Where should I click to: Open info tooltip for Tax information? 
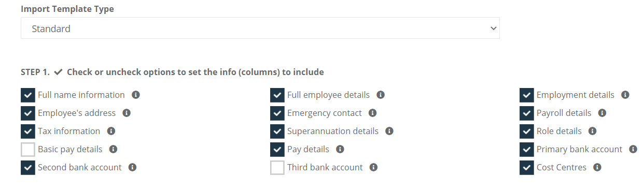tap(111, 131)
